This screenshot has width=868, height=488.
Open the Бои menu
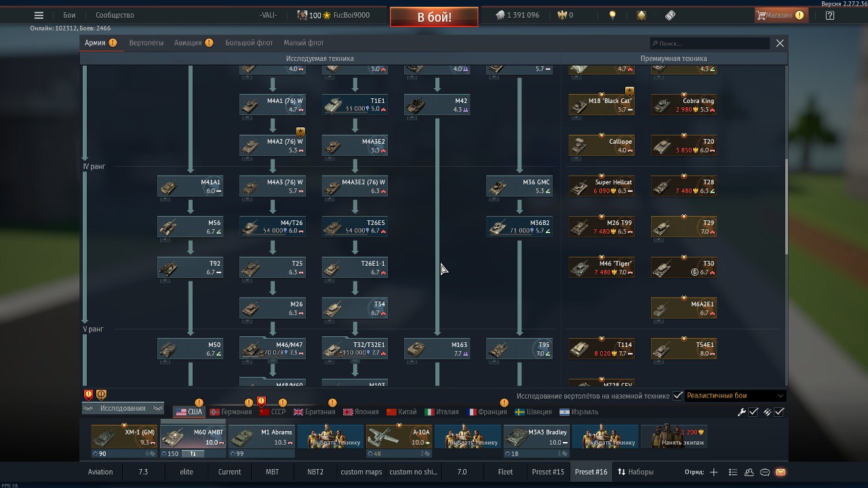tap(69, 15)
